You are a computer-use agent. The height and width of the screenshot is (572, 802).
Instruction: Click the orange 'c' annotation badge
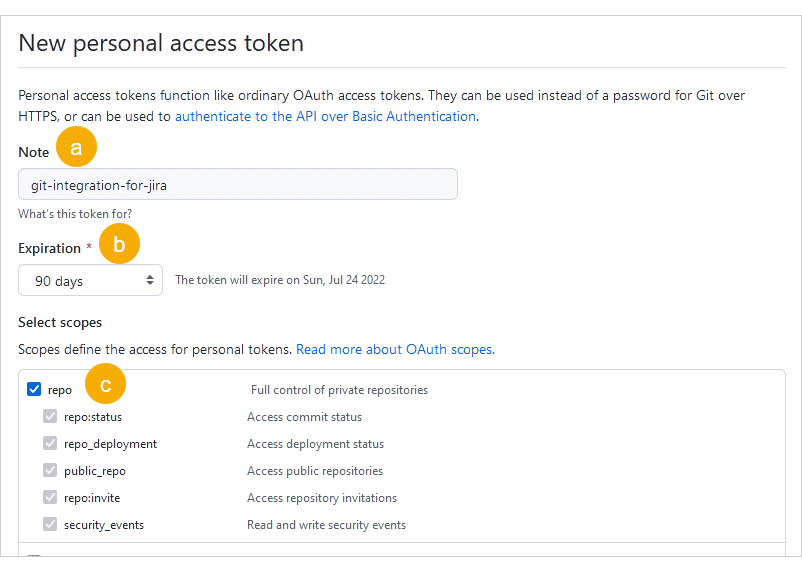tap(105, 382)
